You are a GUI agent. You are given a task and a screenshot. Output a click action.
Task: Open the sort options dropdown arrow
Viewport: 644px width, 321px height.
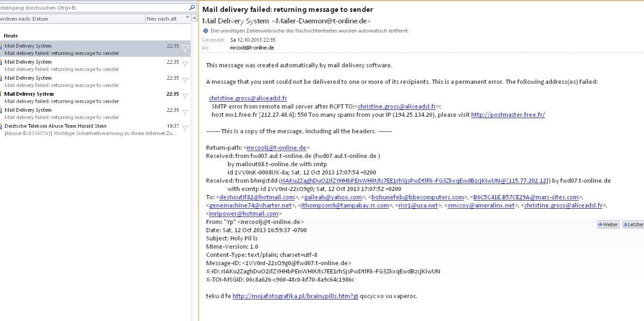(188, 18)
